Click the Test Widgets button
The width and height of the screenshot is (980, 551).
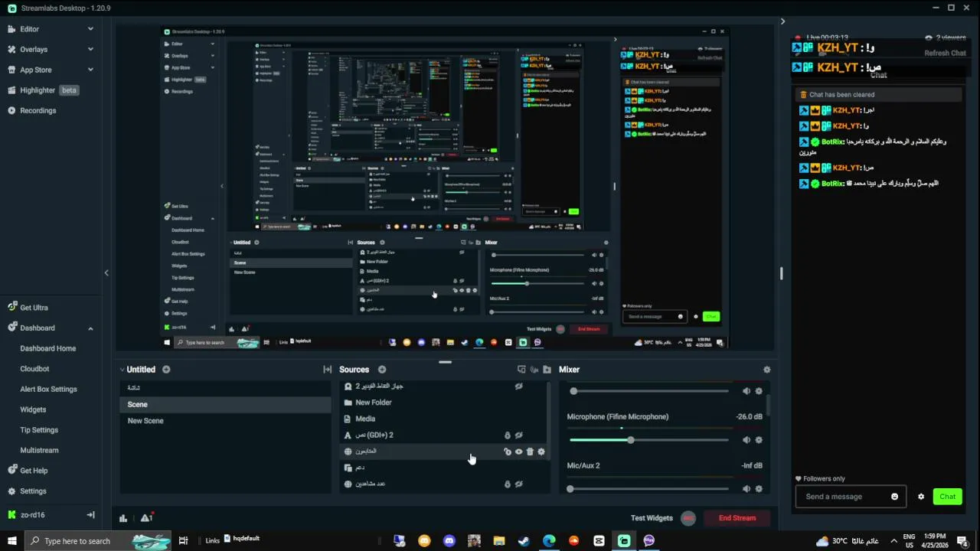click(652, 518)
